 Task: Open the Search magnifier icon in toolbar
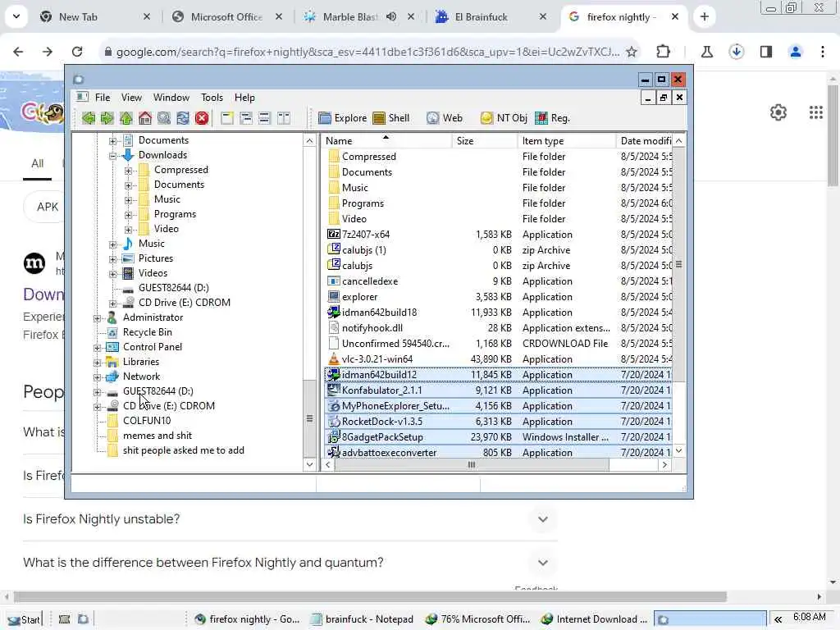164,118
